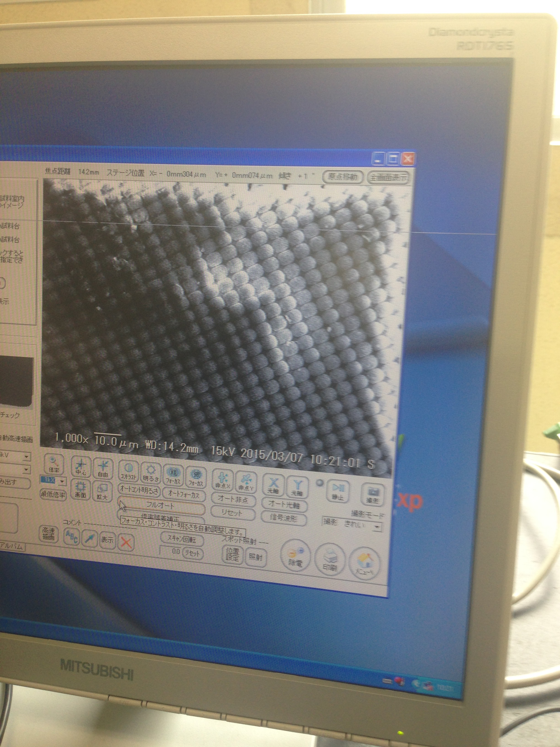Open the kV accelerating voltage dropdown
Viewport: 560px width, 747px height.
click(26, 457)
